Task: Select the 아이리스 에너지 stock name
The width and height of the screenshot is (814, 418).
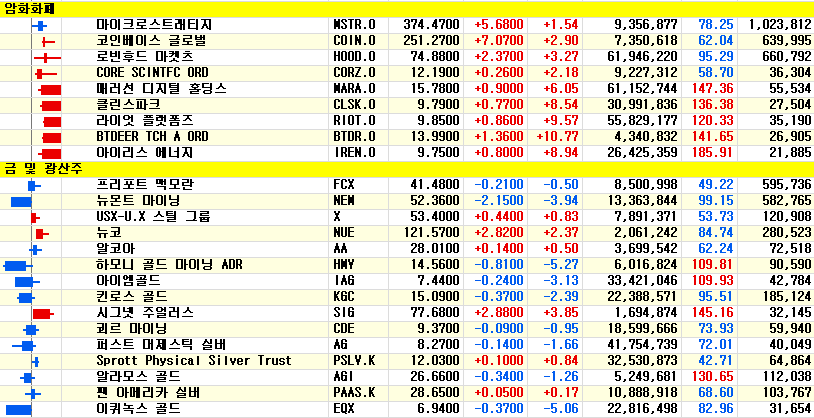Action: [145, 153]
